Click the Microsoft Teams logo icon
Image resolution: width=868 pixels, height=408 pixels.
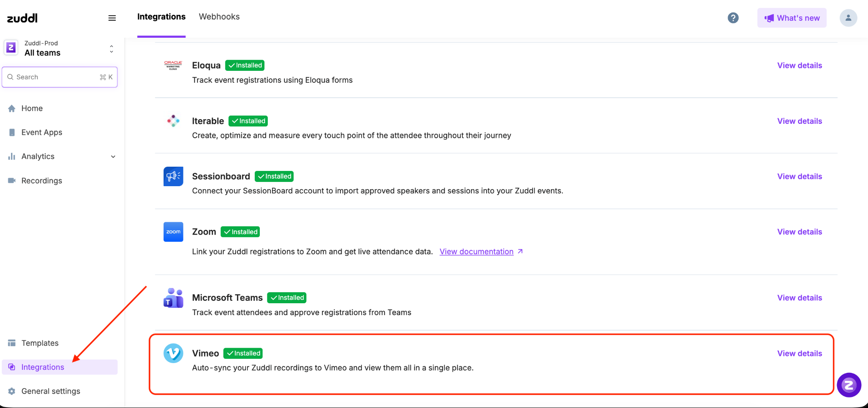[x=173, y=298]
